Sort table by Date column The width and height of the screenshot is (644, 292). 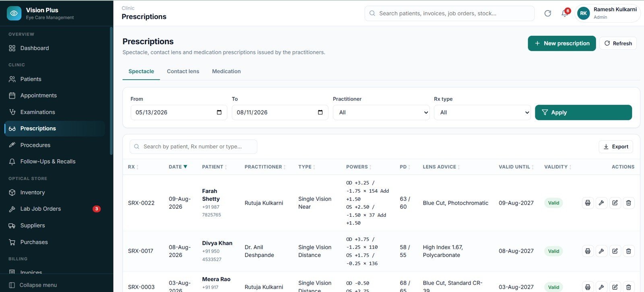[x=178, y=167]
